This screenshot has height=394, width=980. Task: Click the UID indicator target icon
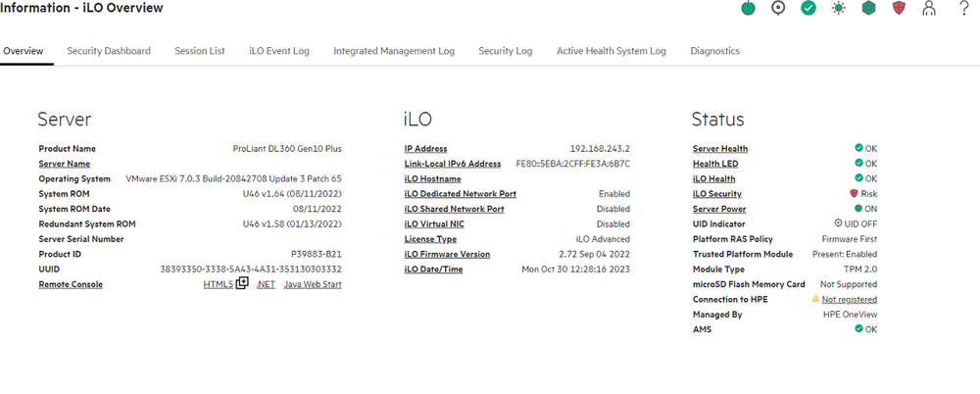(778, 9)
